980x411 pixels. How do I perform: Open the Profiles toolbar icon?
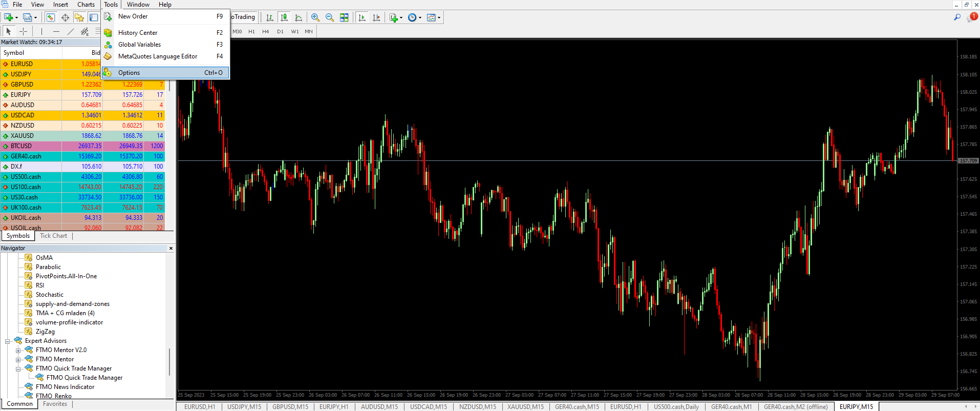click(27, 17)
